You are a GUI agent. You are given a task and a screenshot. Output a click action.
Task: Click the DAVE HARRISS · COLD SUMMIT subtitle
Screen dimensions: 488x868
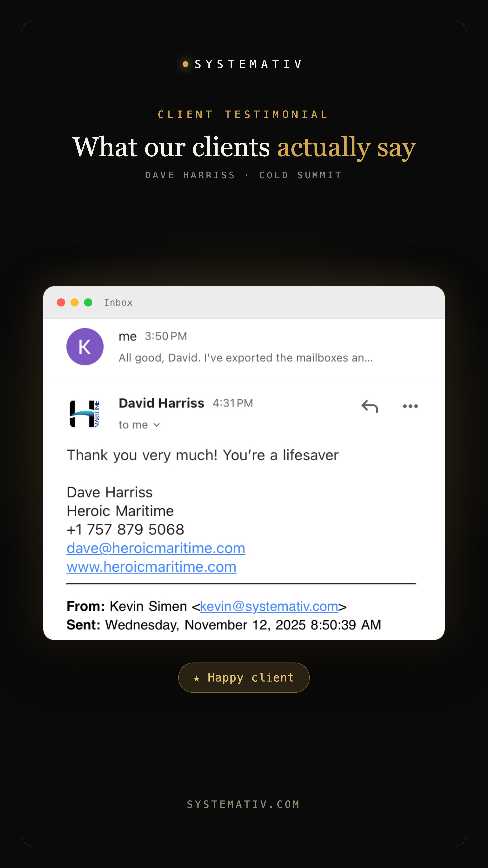click(244, 175)
